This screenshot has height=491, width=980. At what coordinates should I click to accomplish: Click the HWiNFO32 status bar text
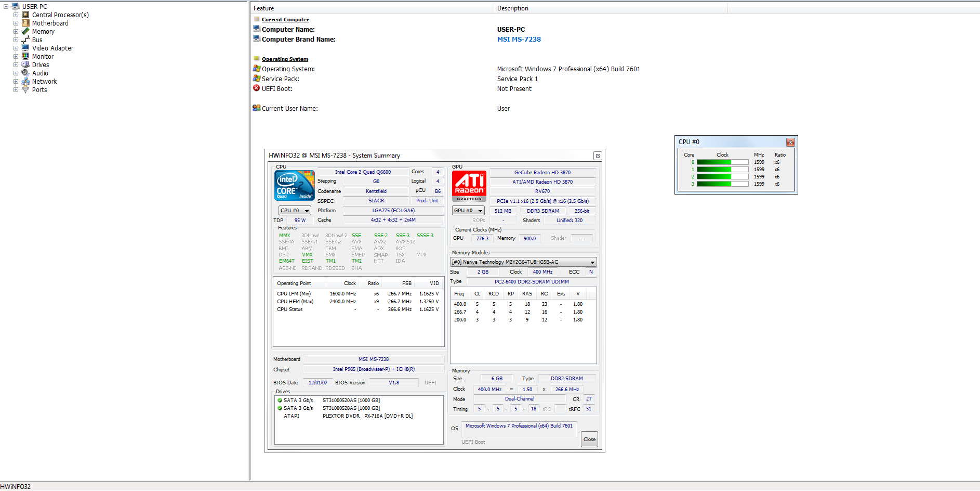pyautogui.click(x=16, y=487)
